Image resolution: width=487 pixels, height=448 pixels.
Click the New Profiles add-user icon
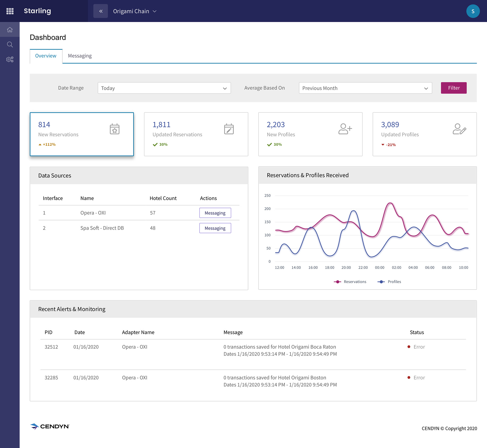click(x=345, y=129)
